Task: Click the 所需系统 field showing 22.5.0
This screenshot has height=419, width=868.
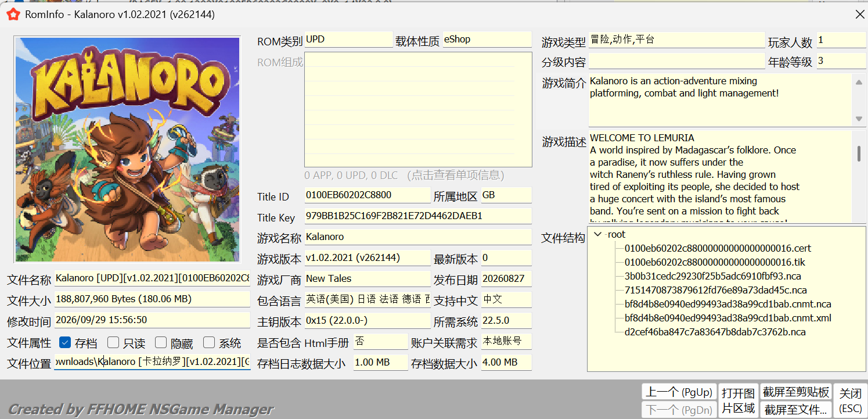Action: [x=506, y=321]
